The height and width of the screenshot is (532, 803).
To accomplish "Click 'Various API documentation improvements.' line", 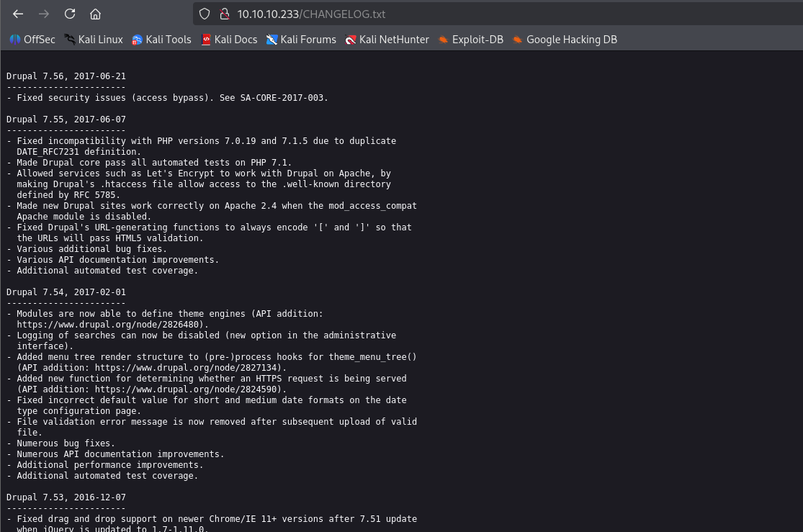I will [x=112, y=260].
